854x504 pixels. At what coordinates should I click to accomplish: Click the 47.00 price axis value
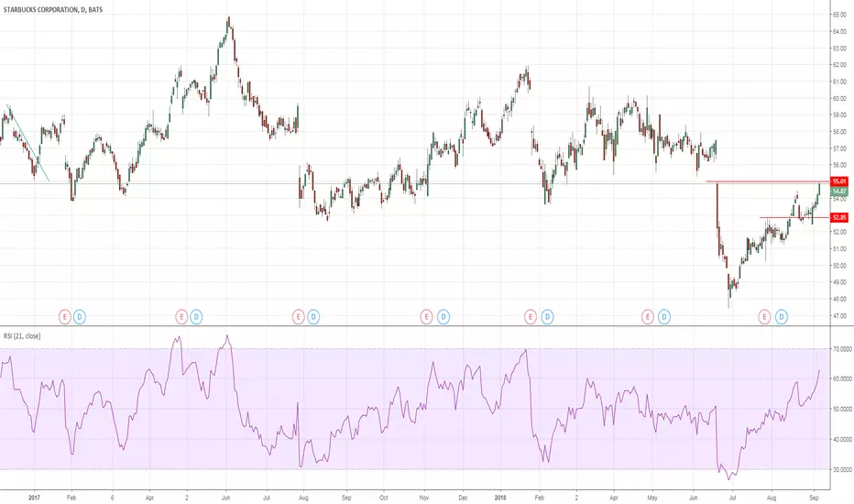tap(839, 315)
